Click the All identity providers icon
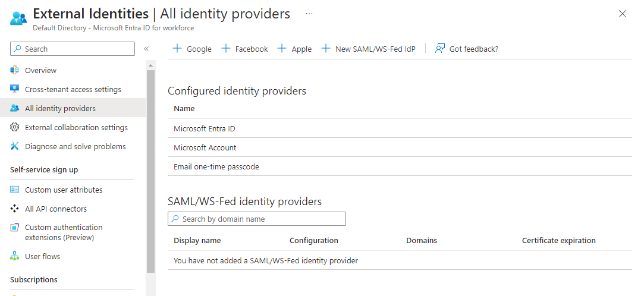 pos(15,108)
